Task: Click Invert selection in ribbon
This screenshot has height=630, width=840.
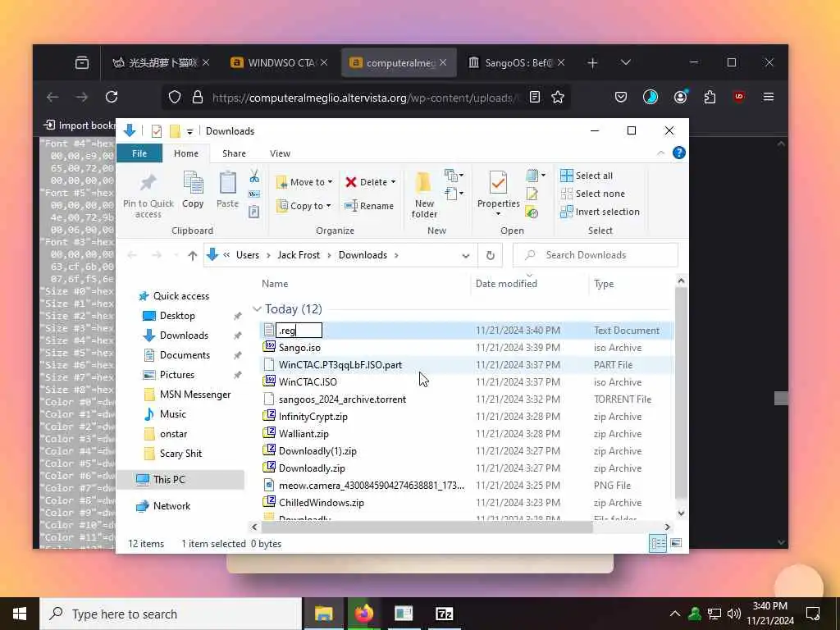Action: 600,212
